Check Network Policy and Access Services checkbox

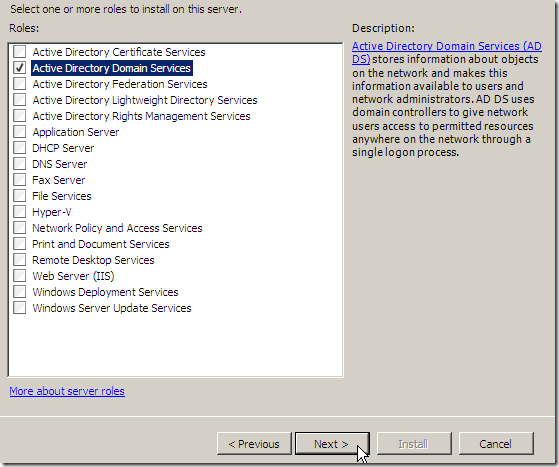point(20,228)
